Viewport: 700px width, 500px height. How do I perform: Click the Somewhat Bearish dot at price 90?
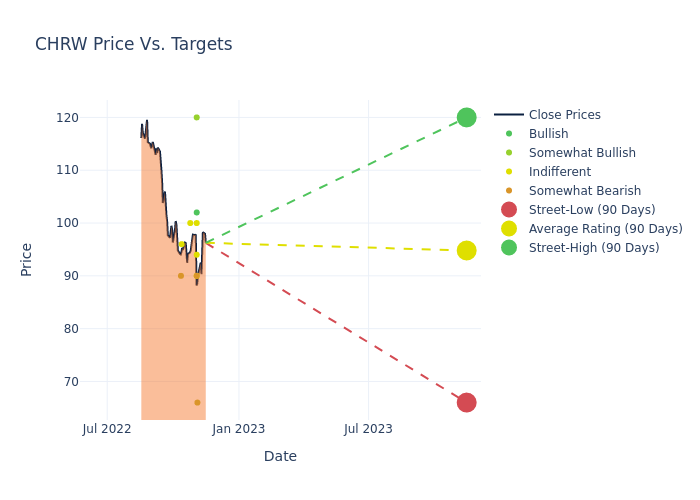181,276
